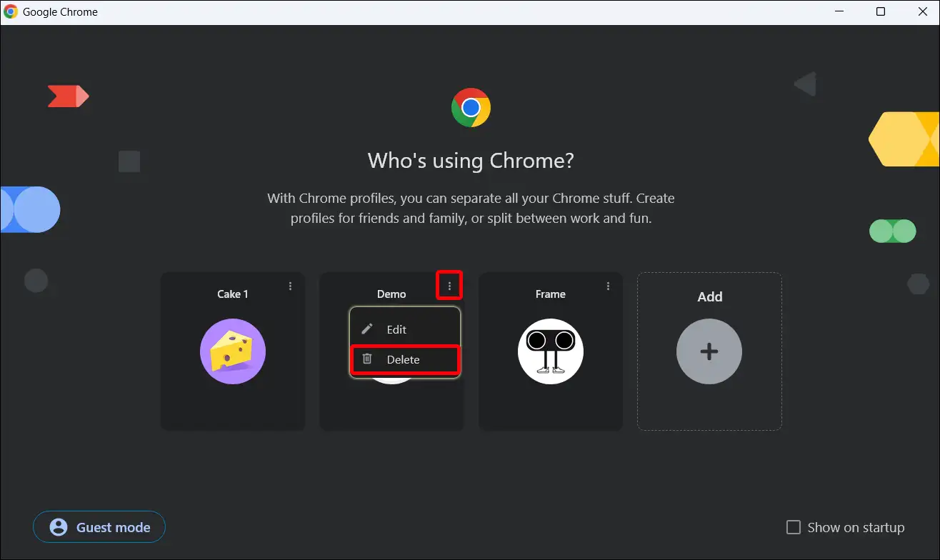This screenshot has height=560, width=940.
Task: Select the Frame profile avatar
Action: (x=551, y=351)
